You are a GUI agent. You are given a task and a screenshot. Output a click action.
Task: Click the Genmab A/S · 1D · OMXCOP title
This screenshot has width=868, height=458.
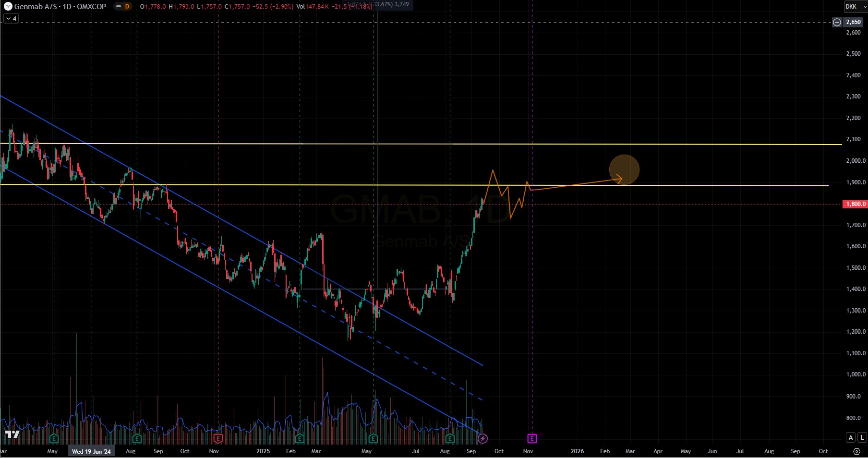pos(60,6)
